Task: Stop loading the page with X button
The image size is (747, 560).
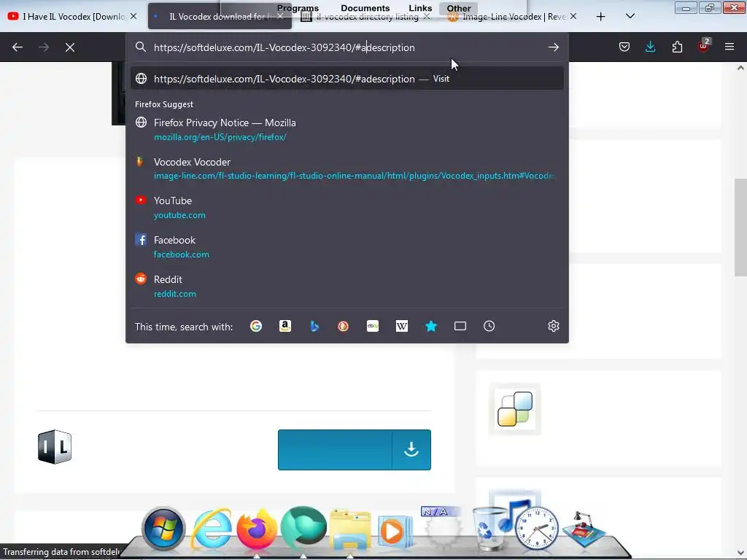Action: tap(70, 47)
